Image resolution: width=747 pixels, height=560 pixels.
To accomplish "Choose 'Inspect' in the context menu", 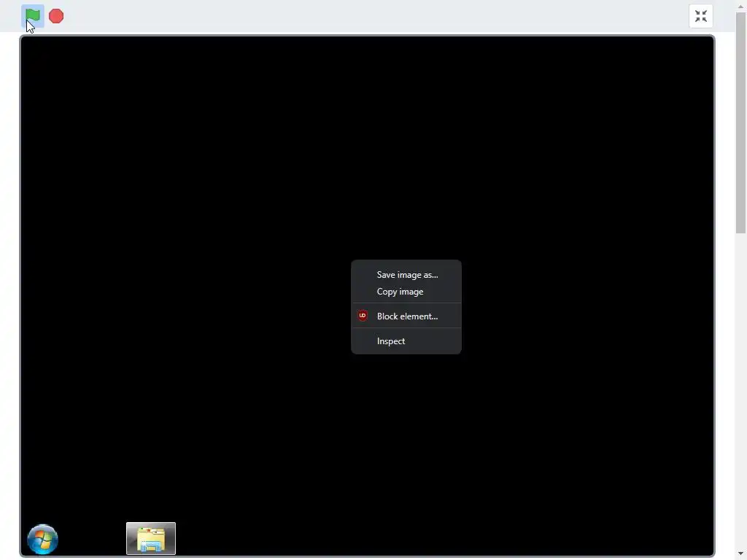I will (x=406, y=341).
